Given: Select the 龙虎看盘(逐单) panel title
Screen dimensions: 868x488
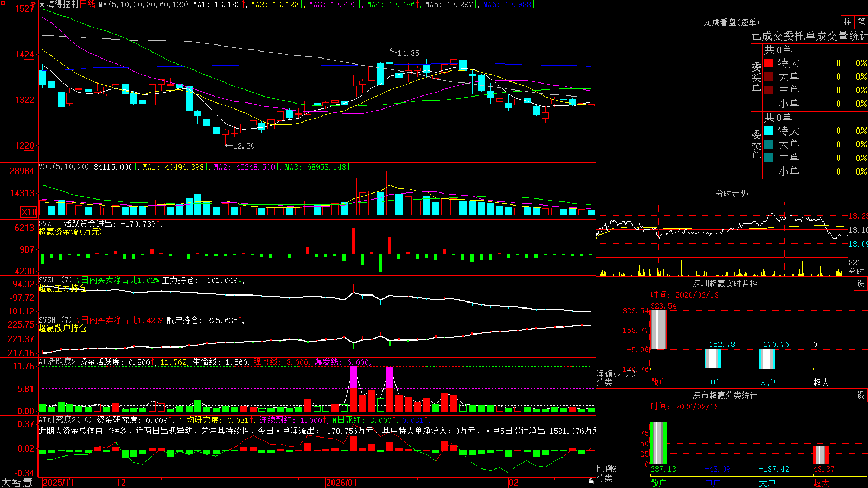Looking at the screenshot, I should pyautogui.click(x=732, y=22).
